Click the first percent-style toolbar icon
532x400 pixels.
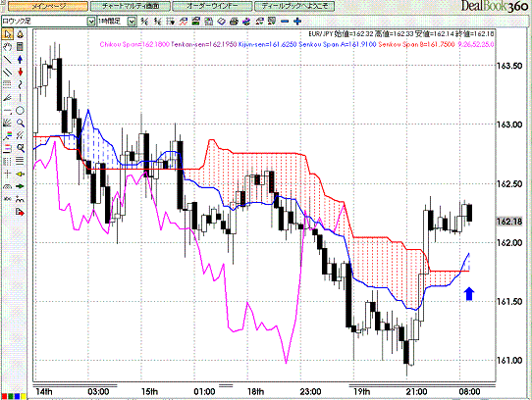144,21
